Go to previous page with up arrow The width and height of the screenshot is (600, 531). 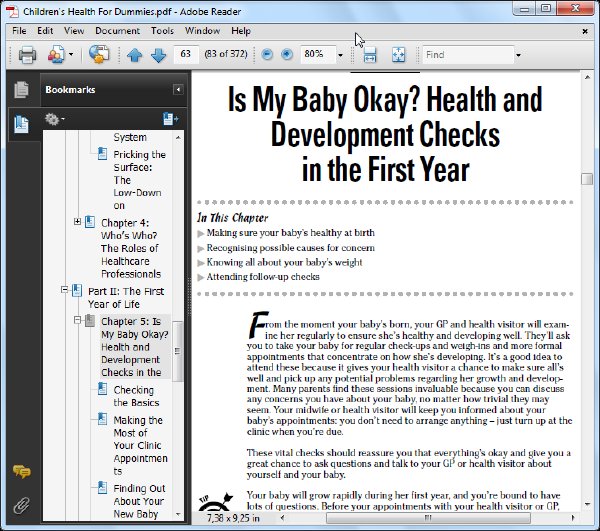click(134, 55)
